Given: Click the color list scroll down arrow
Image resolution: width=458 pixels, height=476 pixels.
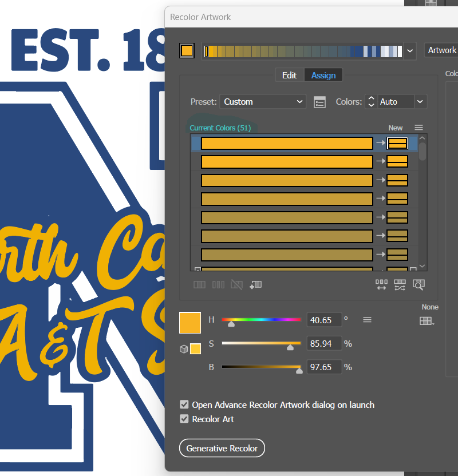Looking at the screenshot, I should coord(422,266).
